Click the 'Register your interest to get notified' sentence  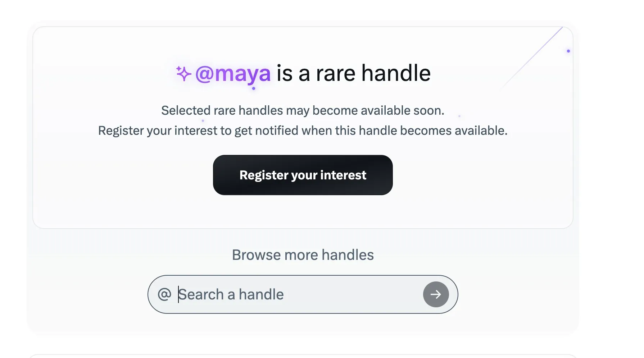point(303,130)
